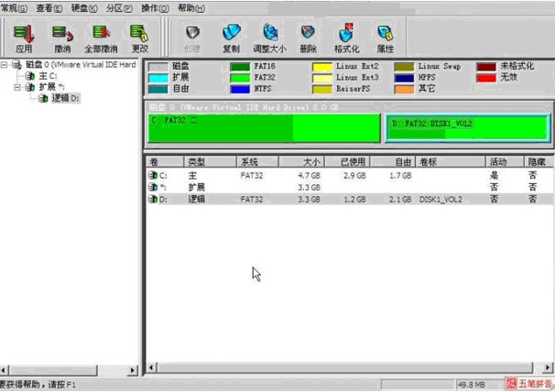Click the FAT32 legend color swatch
This screenshot has width=555, height=392.
[241, 78]
